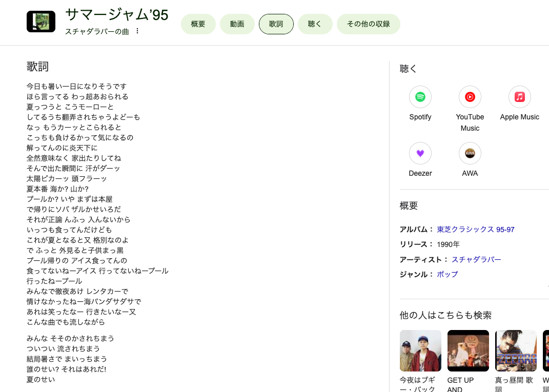Open album link 東芝クラシックス 95-97
Viewport: 549px width, 392px height.
(476, 230)
